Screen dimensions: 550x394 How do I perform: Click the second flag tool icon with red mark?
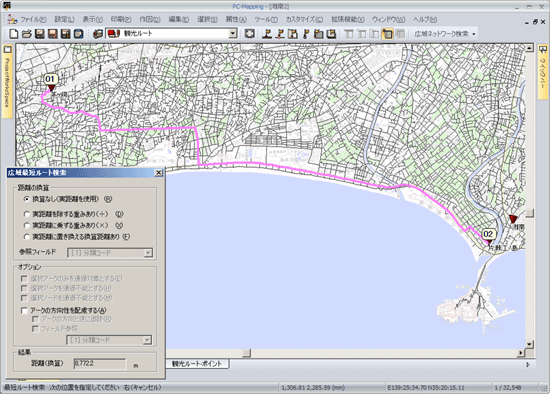click(280, 34)
